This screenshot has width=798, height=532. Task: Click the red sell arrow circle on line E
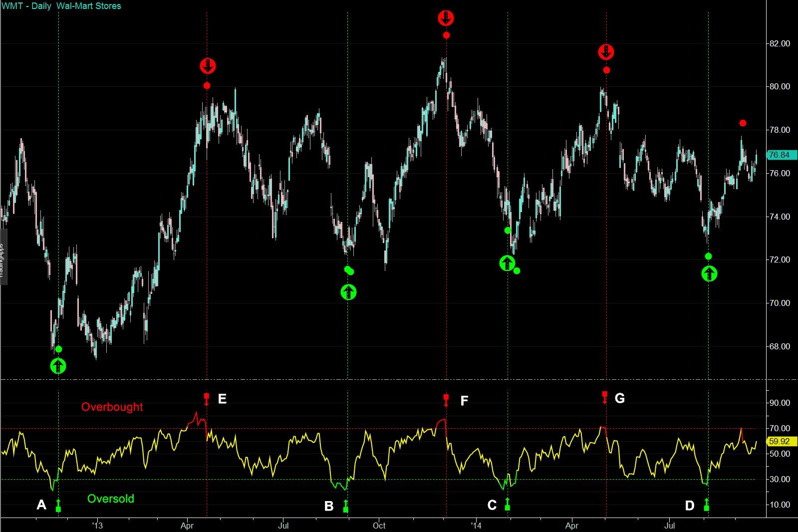[x=208, y=66]
